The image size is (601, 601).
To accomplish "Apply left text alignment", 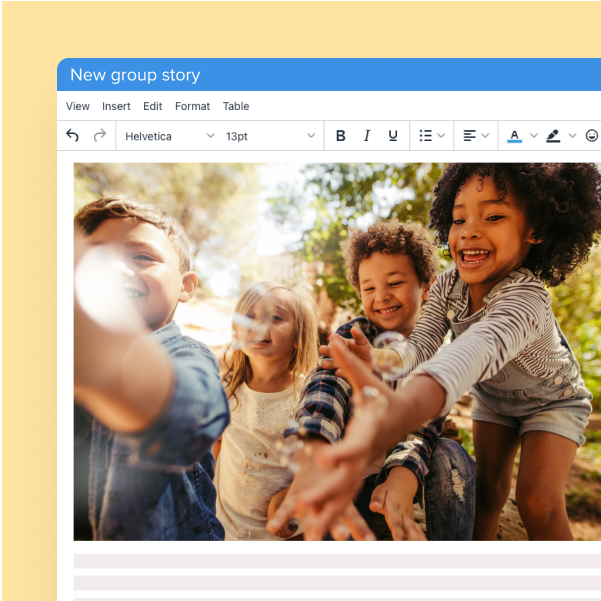I will tap(469, 136).
